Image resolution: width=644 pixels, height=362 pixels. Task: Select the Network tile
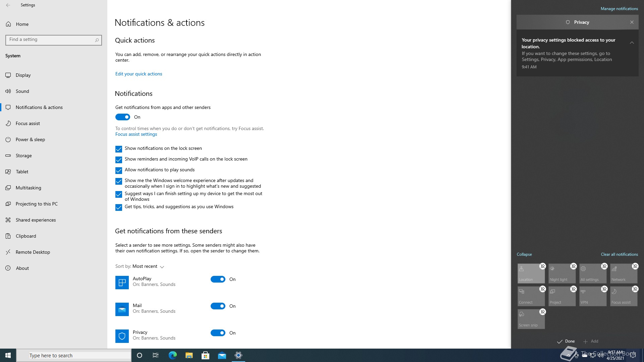(624, 274)
